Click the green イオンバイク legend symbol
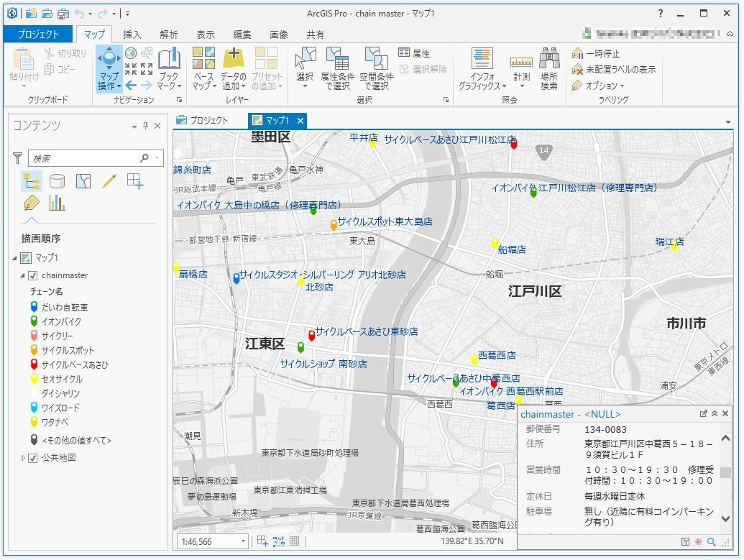Viewport: 744px width, 560px height. pyautogui.click(x=35, y=321)
